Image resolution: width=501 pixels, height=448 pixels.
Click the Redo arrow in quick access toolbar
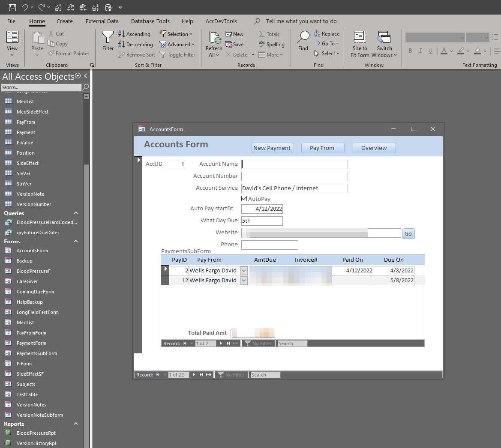[x=42, y=7]
